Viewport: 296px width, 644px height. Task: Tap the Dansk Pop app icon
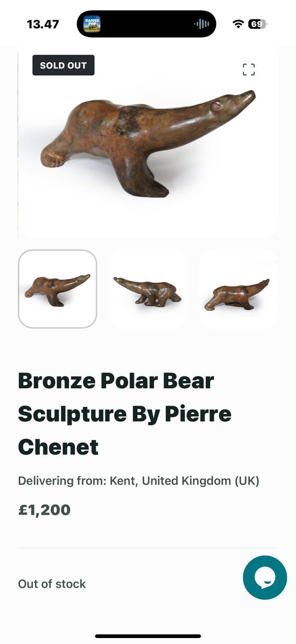(x=92, y=24)
